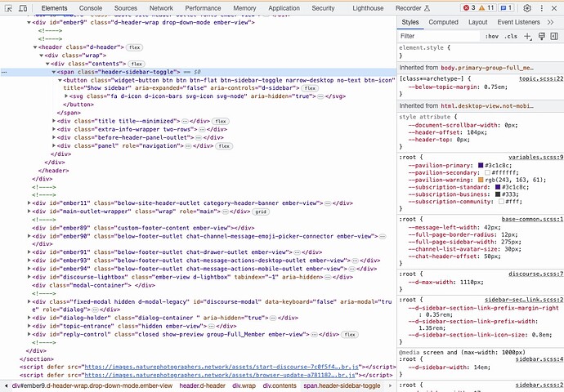564x392 pixels.
Task: Select div.wrap in the breadcrumb bar
Action: [x=244, y=386]
